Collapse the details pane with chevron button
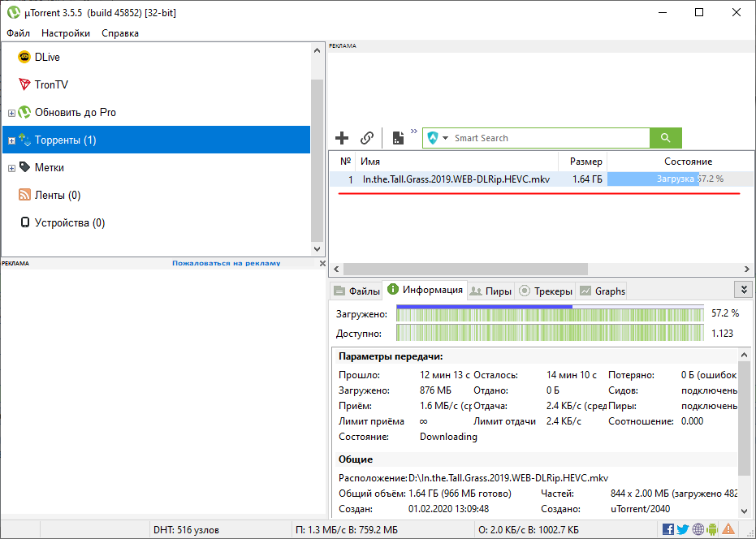The image size is (756, 539). [742, 290]
